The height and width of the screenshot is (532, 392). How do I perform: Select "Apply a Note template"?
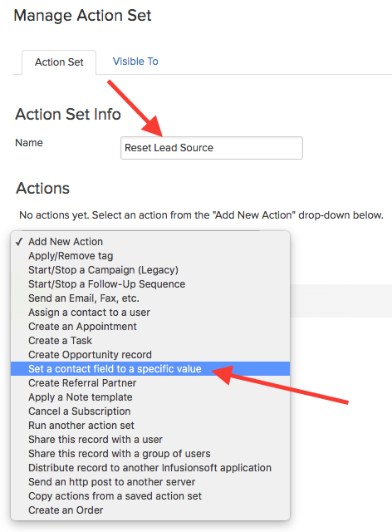[x=150, y=397]
